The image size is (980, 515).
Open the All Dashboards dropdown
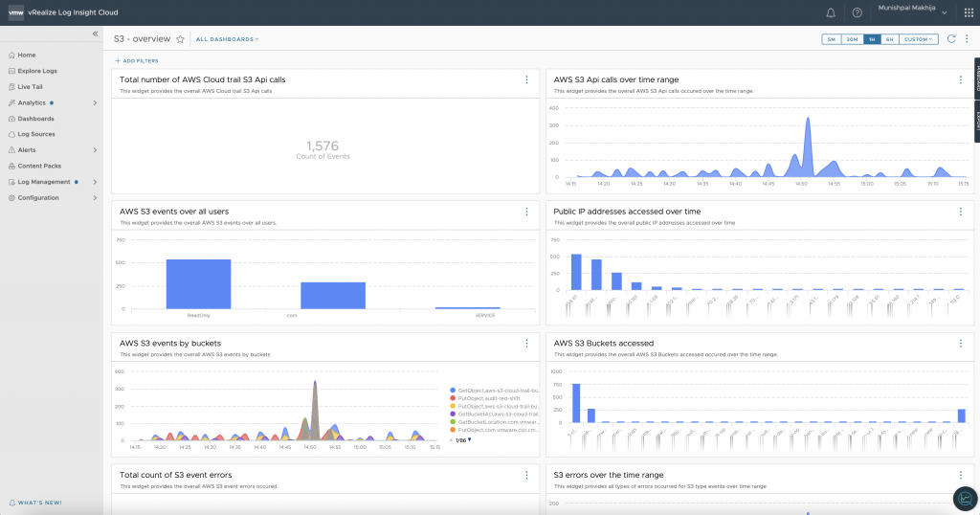[227, 39]
